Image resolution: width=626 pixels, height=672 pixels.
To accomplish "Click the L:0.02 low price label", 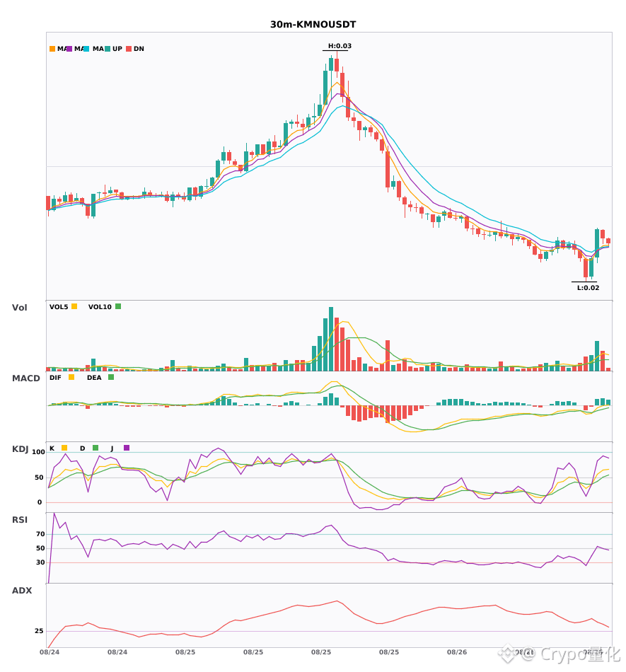I will click(588, 288).
